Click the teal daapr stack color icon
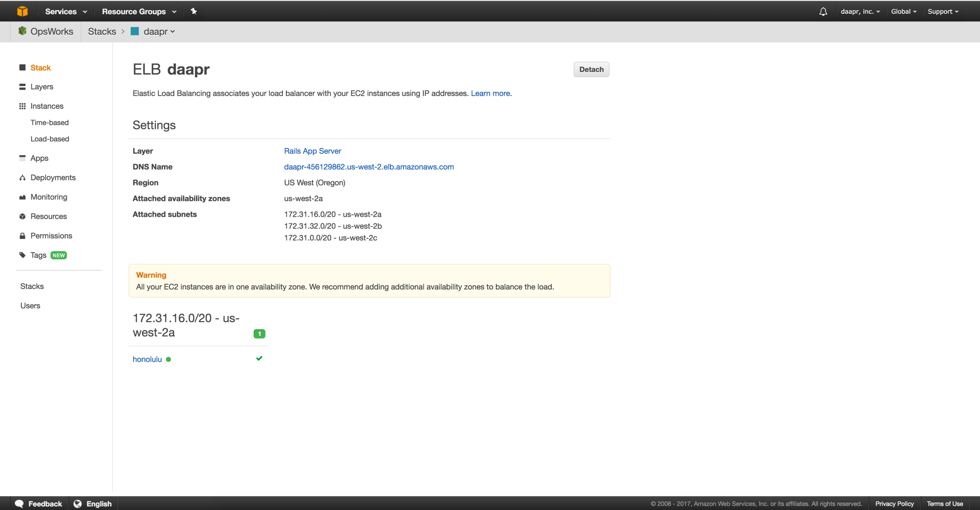This screenshot has height=510, width=980. click(x=135, y=31)
